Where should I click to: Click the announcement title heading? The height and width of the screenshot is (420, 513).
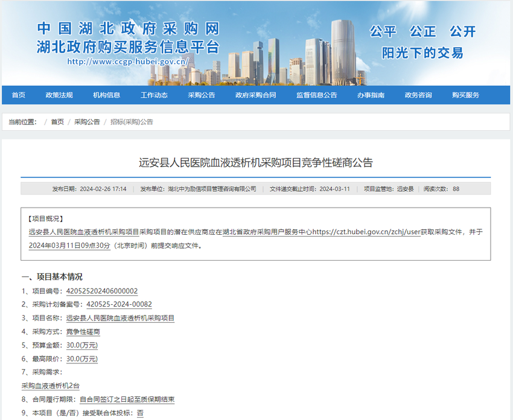coord(256,162)
